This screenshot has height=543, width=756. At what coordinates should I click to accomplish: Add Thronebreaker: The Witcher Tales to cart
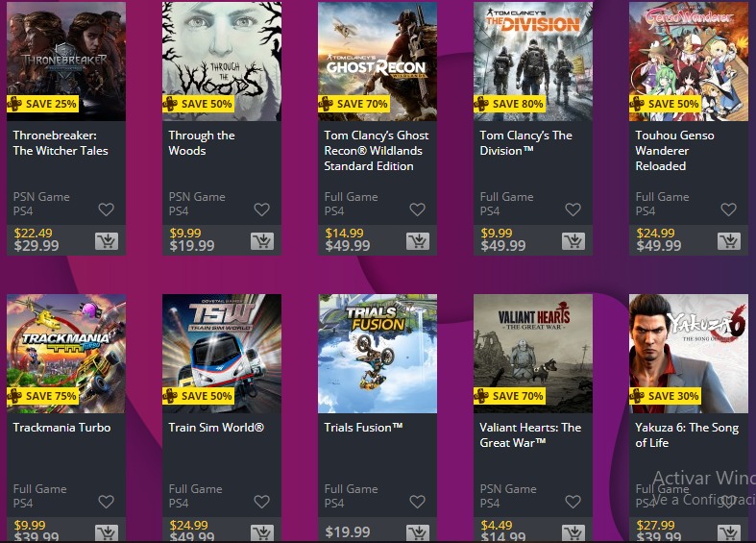tap(107, 241)
